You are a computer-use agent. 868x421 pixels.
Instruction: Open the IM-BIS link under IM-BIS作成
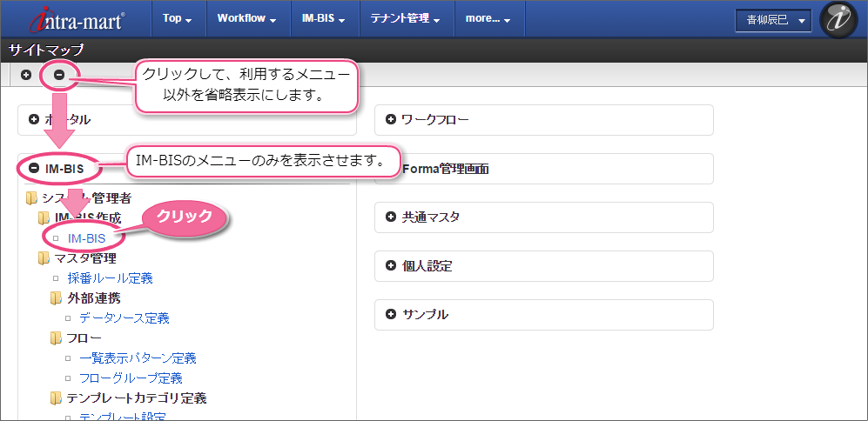(x=87, y=238)
